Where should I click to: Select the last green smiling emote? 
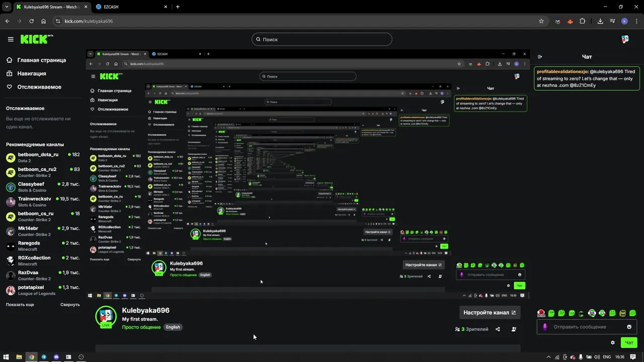(633, 313)
